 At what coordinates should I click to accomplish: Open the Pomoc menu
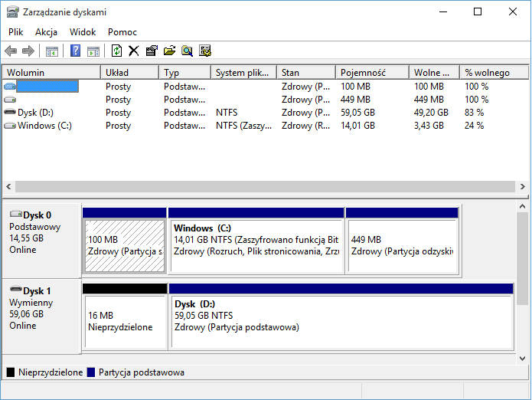point(122,32)
